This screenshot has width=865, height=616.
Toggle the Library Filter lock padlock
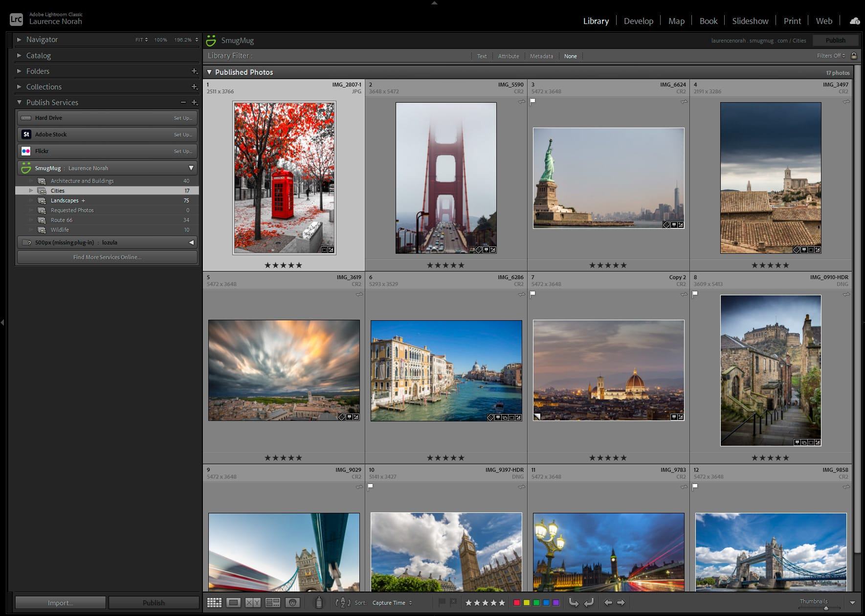click(x=854, y=56)
